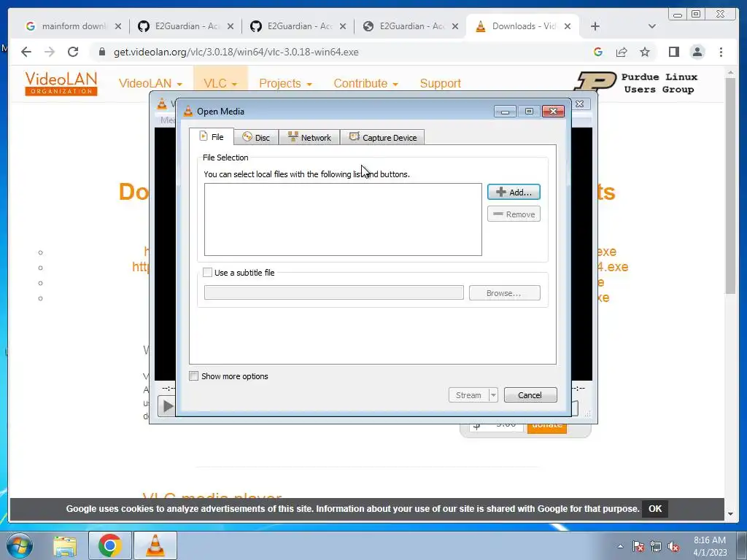747x560 pixels.
Task: Click the Purdue Linux Users Group logo
Action: point(636,82)
